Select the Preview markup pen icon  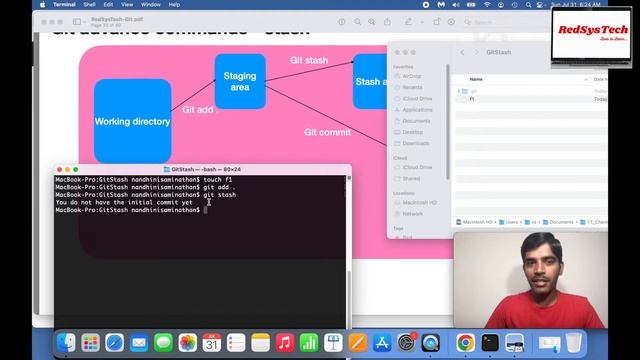coord(408,22)
